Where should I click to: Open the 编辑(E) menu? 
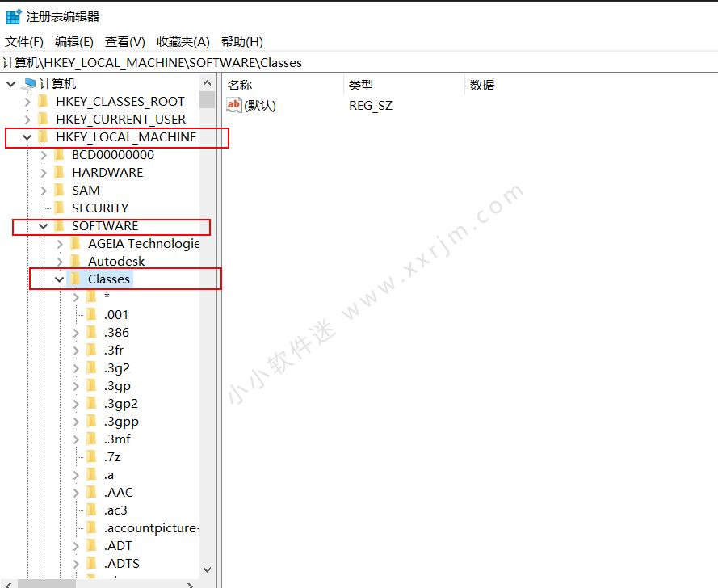[x=73, y=41]
